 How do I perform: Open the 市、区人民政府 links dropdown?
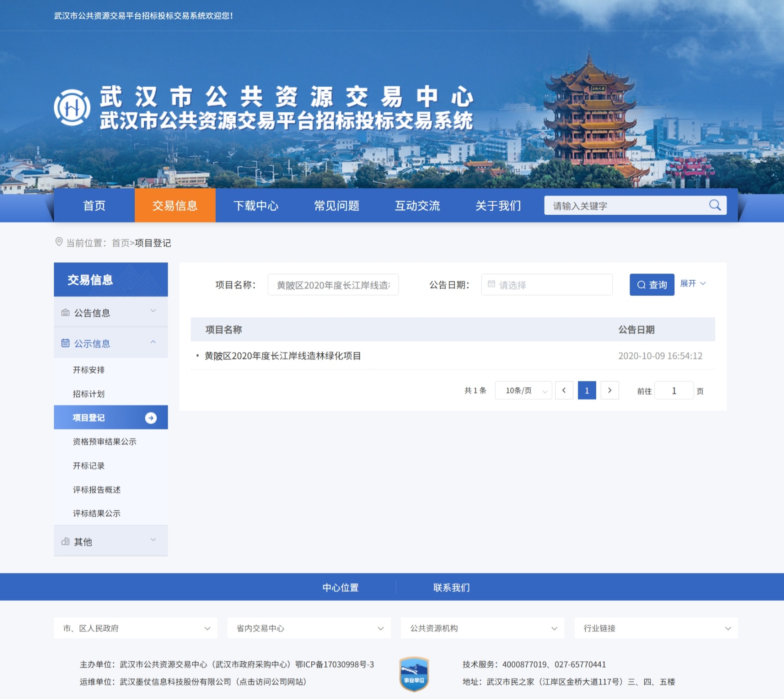135,628
